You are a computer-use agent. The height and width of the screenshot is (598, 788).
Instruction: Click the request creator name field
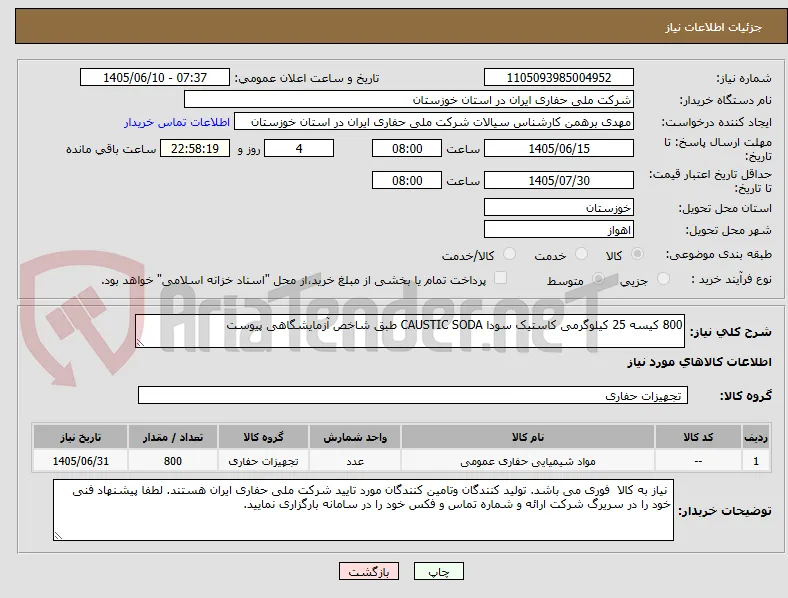(434, 122)
